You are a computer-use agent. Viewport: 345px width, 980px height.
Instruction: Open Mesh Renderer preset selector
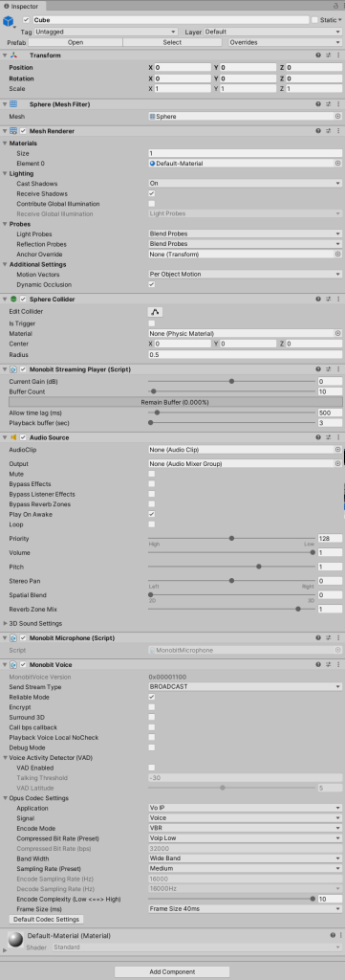(x=328, y=131)
